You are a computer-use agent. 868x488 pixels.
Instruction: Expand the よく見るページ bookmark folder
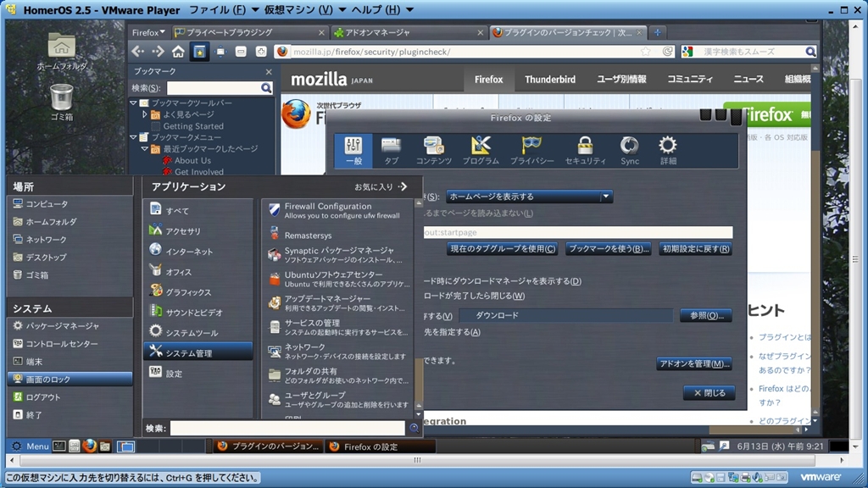click(x=145, y=114)
